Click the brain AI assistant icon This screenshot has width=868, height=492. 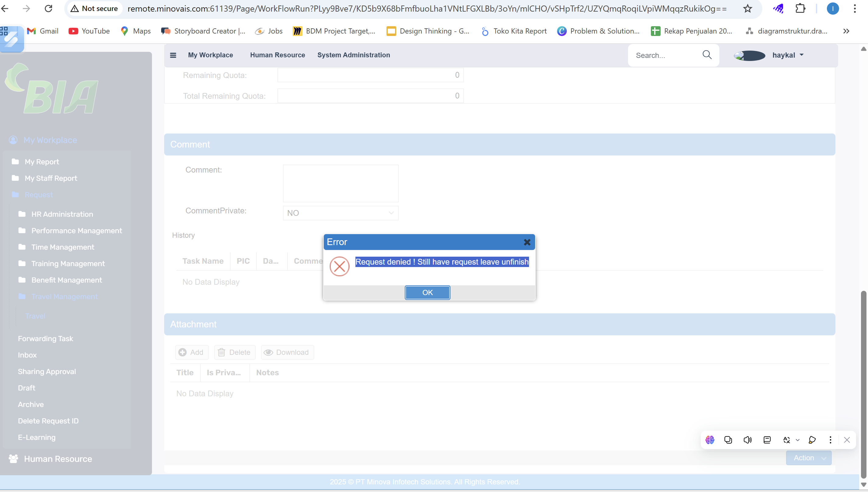click(710, 440)
